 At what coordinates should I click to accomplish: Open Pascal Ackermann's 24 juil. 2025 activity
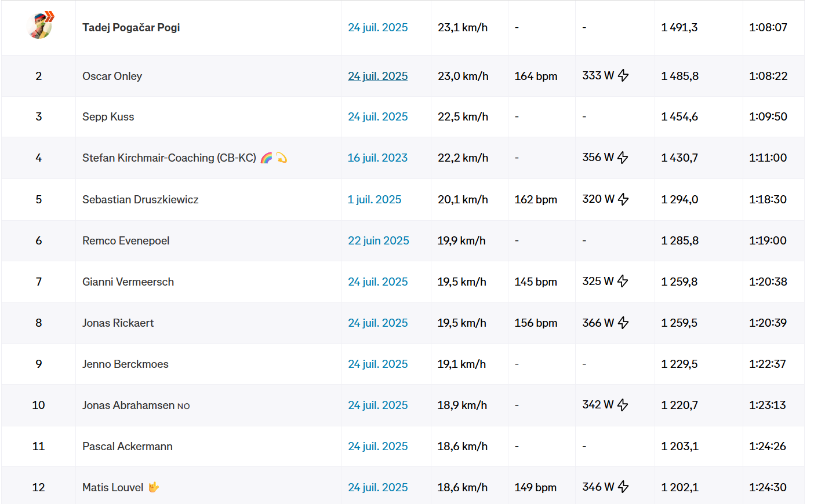pyautogui.click(x=377, y=446)
